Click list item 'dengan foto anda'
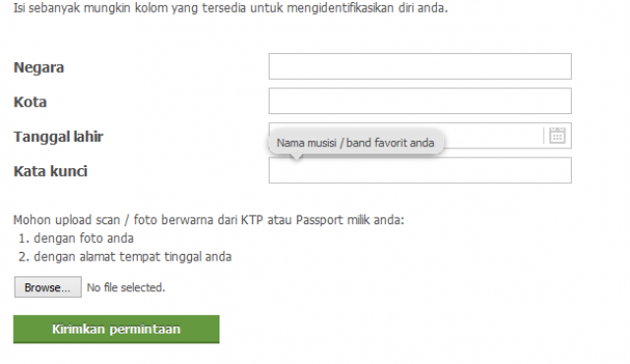630x364 pixels. point(84,238)
